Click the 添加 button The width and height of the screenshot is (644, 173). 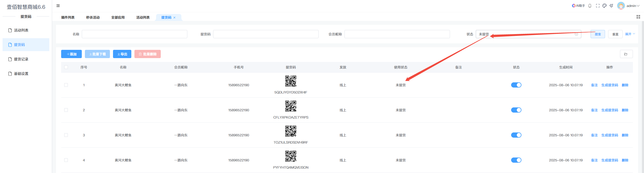[x=71, y=54]
